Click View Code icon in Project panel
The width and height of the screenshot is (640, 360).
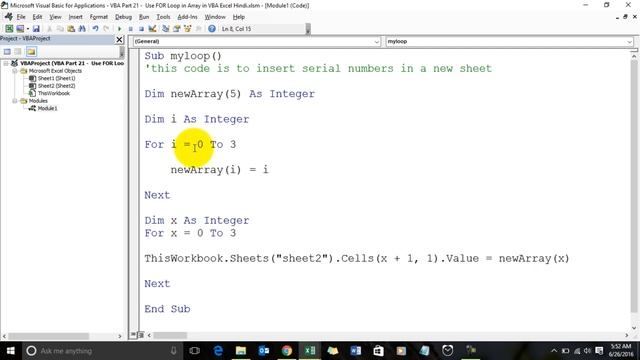coord(7,51)
